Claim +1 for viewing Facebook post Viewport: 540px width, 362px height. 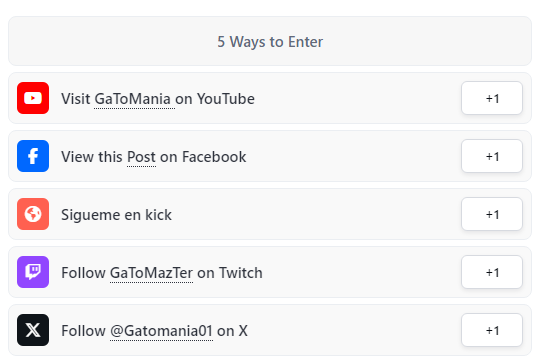click(492, 156)
